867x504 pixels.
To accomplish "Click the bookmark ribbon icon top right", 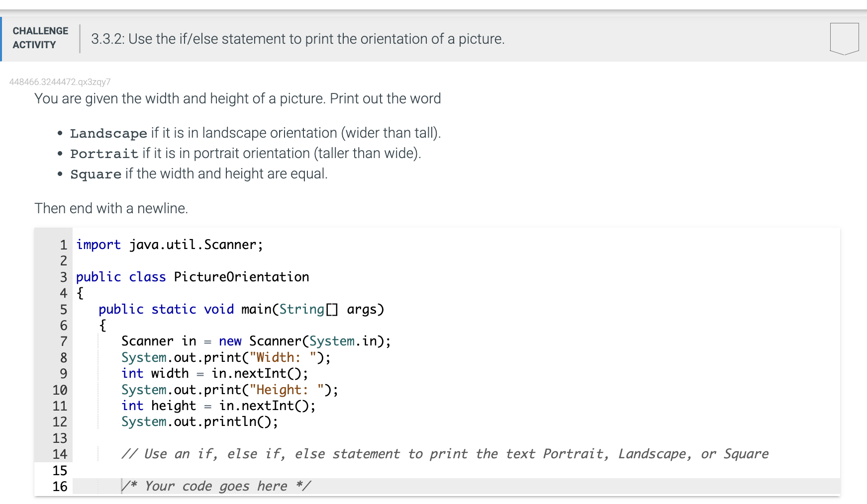I will (844, 39).
